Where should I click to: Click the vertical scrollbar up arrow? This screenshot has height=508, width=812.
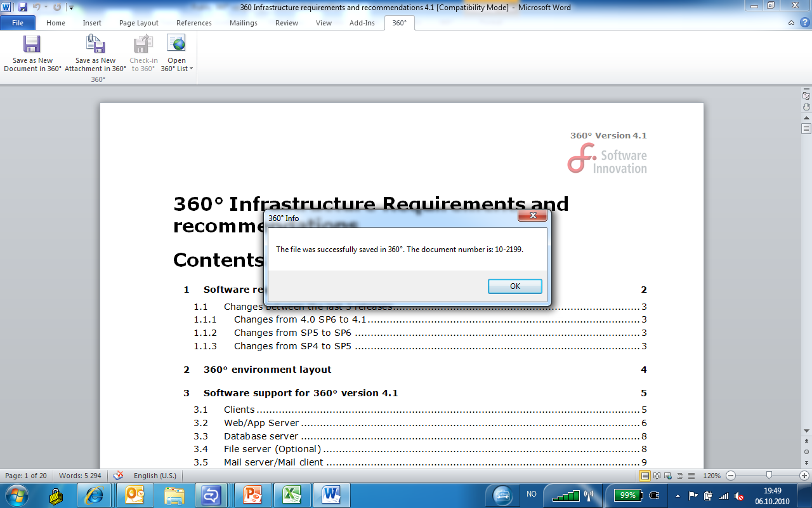(806, 117)
